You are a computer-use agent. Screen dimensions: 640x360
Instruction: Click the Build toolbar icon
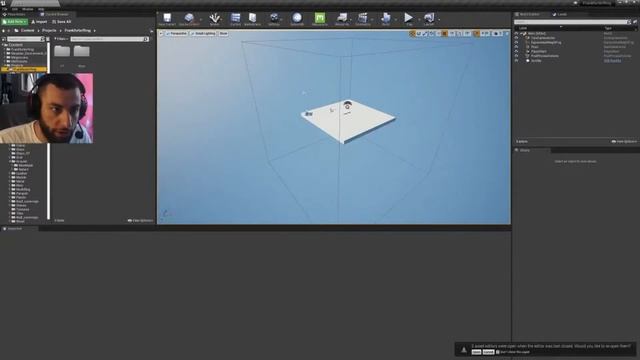click(x=386, y=19)
